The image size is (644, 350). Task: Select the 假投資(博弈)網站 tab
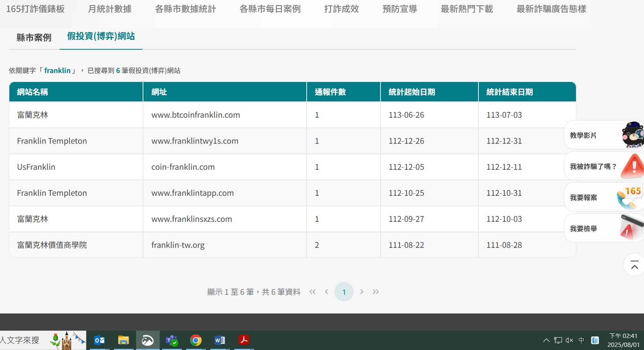[x=101, y=37]
